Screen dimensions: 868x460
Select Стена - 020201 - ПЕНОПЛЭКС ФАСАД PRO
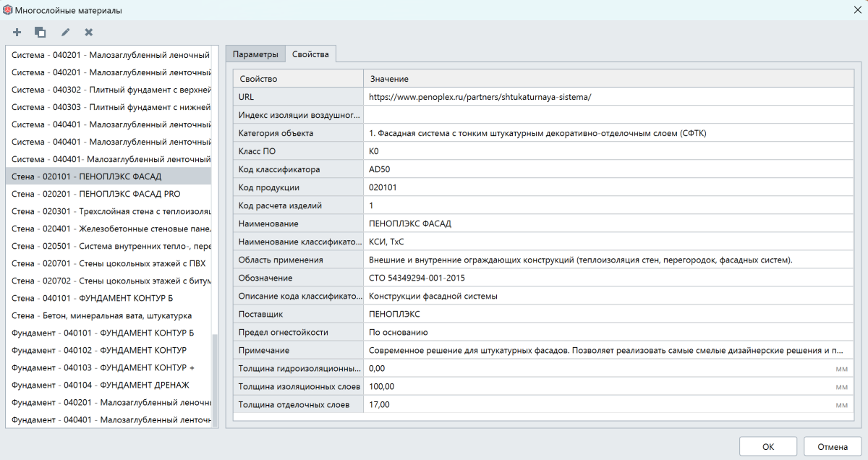[x=96, y=194]
